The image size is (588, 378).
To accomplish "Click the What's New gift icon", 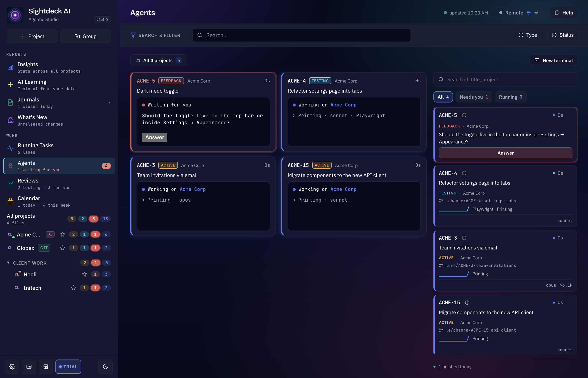I will 10,120.
